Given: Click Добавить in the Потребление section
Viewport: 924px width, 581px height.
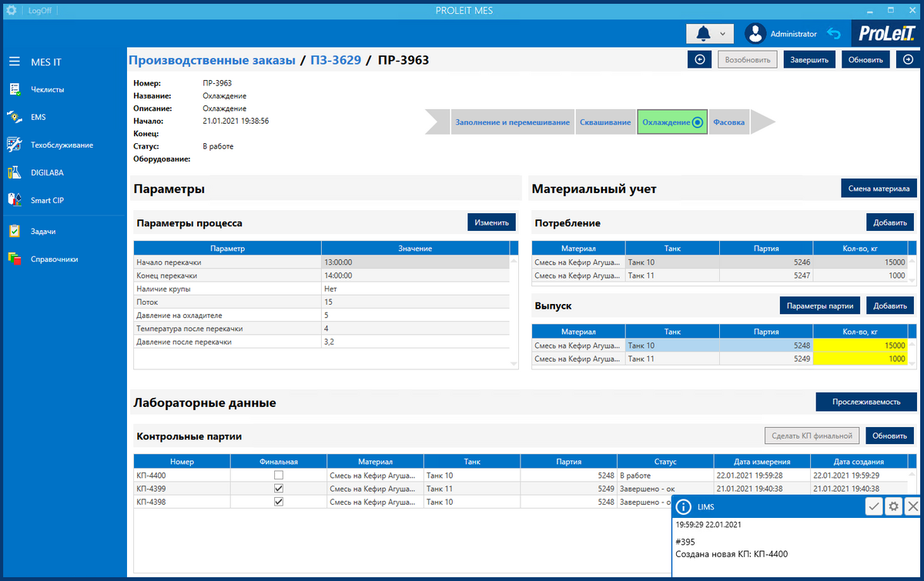Looking at the screenshot, I should pyautogui.click(x=890, y=222).
